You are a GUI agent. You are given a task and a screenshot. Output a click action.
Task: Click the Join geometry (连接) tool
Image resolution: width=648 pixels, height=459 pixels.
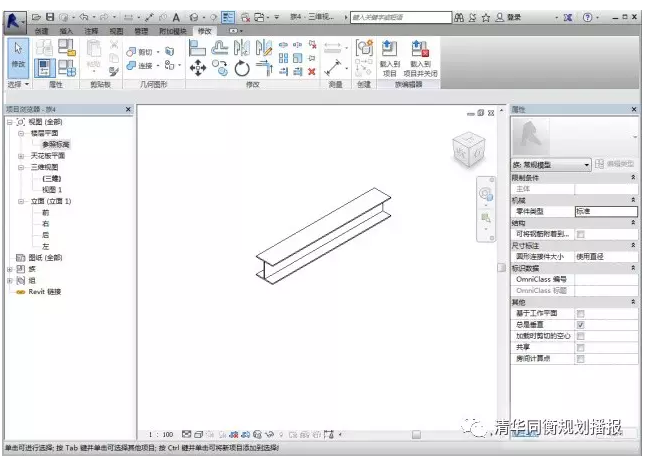(141, 65)
